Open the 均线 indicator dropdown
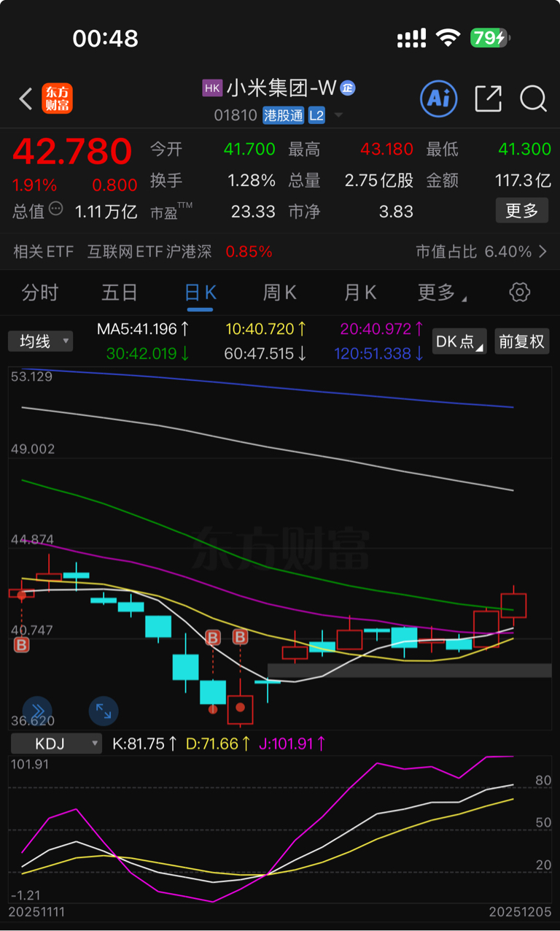Screen dimensions: 560x931 click(40, 341)
